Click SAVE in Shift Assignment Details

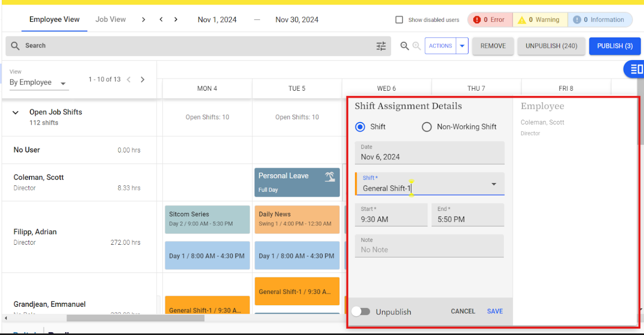495,311
